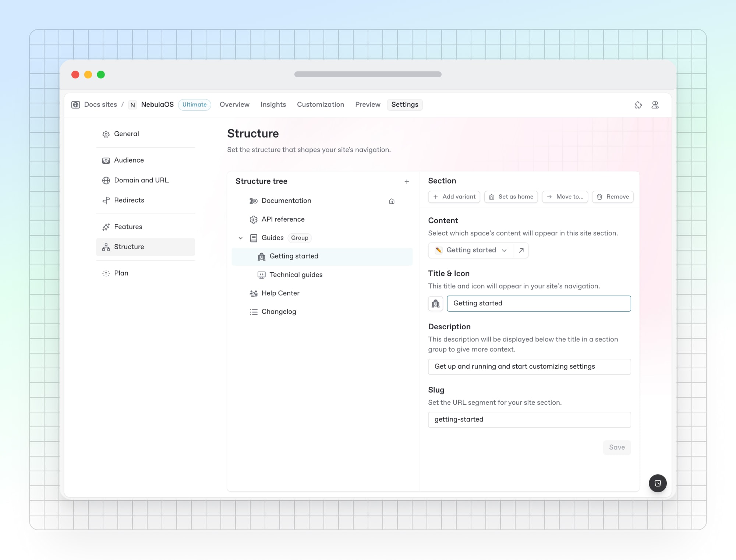Open Getting started space in new view arrow

tap(521, 250)
